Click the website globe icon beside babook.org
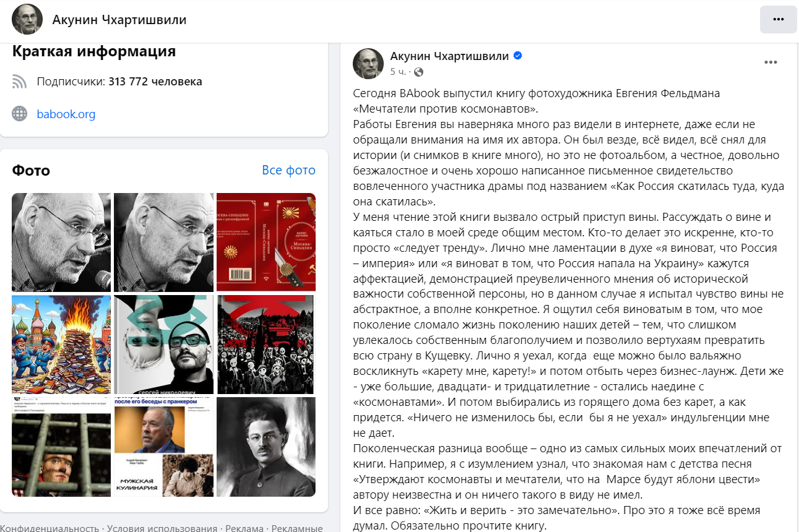This screenshot has height=532, width=799. click(x=20, y=114)
